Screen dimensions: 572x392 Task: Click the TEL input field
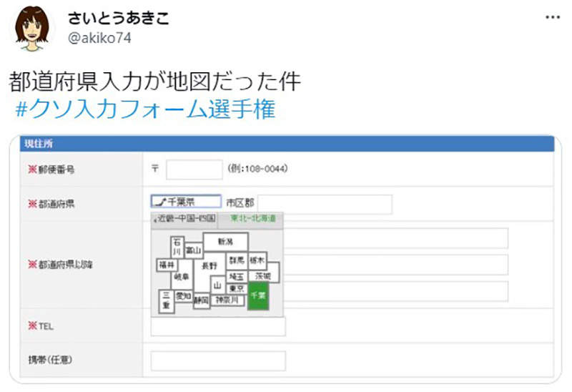tap(218, 326)
